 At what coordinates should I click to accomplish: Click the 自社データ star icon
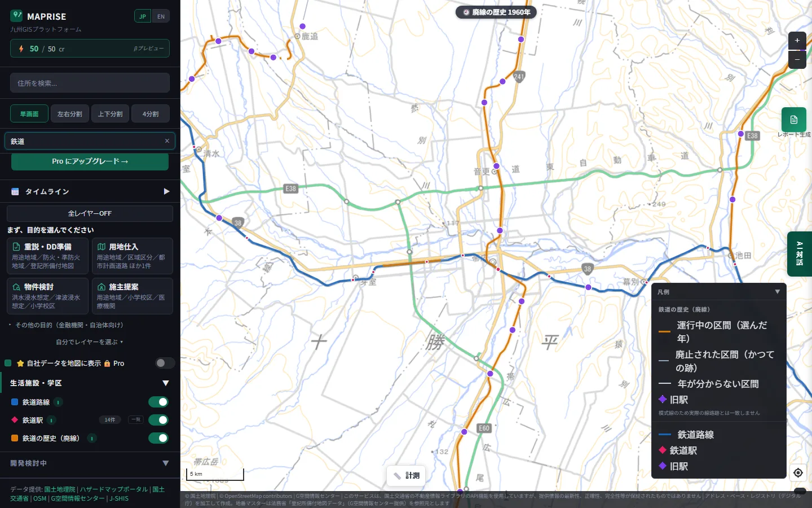click(20, 364)
